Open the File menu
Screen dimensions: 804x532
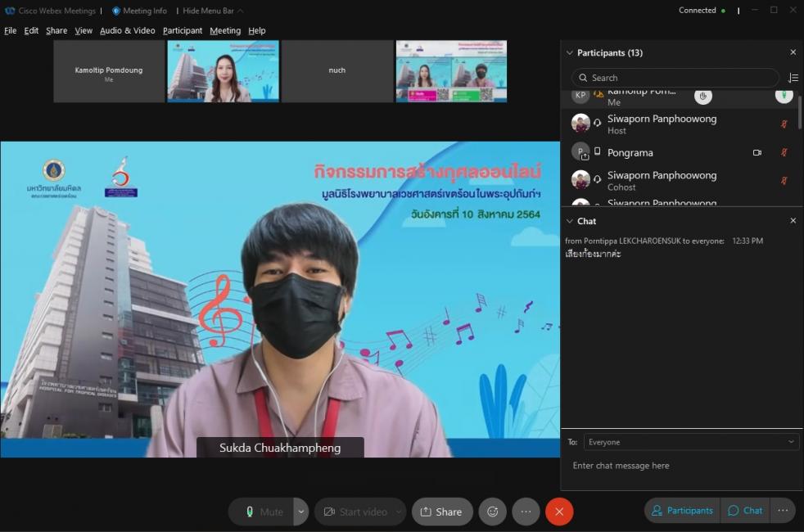click(11, 31)
